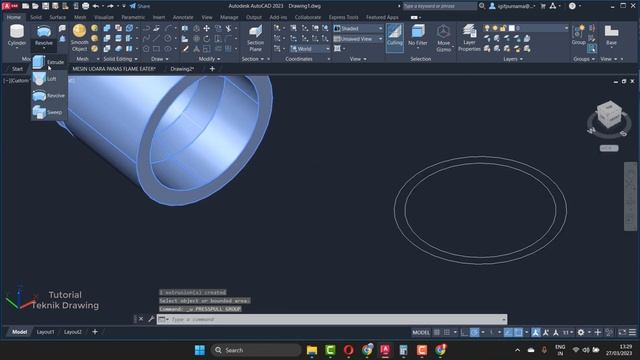
Task: Add a new drawing tab with plus
Action: click(212, 69)
